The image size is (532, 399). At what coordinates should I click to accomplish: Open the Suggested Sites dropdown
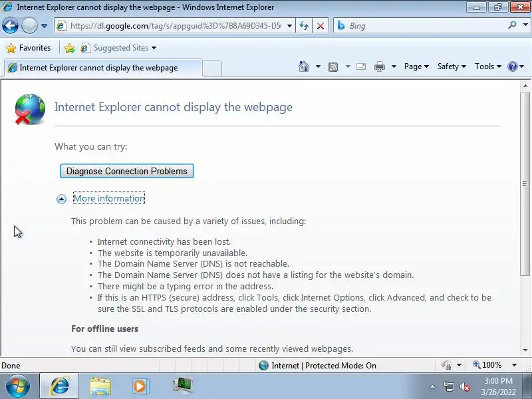click(119, 48)
